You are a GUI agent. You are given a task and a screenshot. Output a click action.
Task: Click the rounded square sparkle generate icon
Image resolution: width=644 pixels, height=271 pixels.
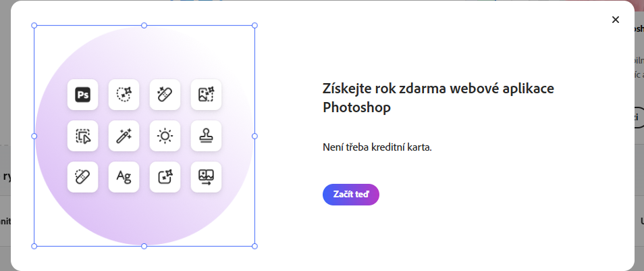(x=165, y=177)
